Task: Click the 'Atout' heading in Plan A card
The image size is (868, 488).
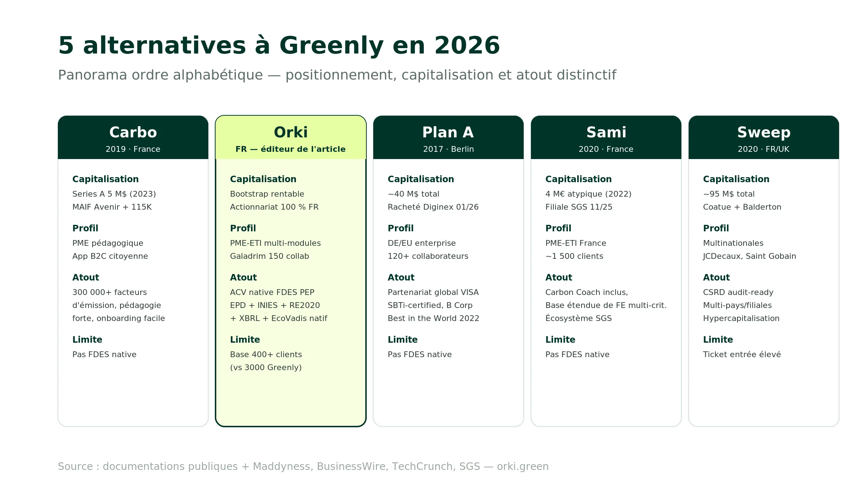Action: pyautogui.click(x=401, y=278)
